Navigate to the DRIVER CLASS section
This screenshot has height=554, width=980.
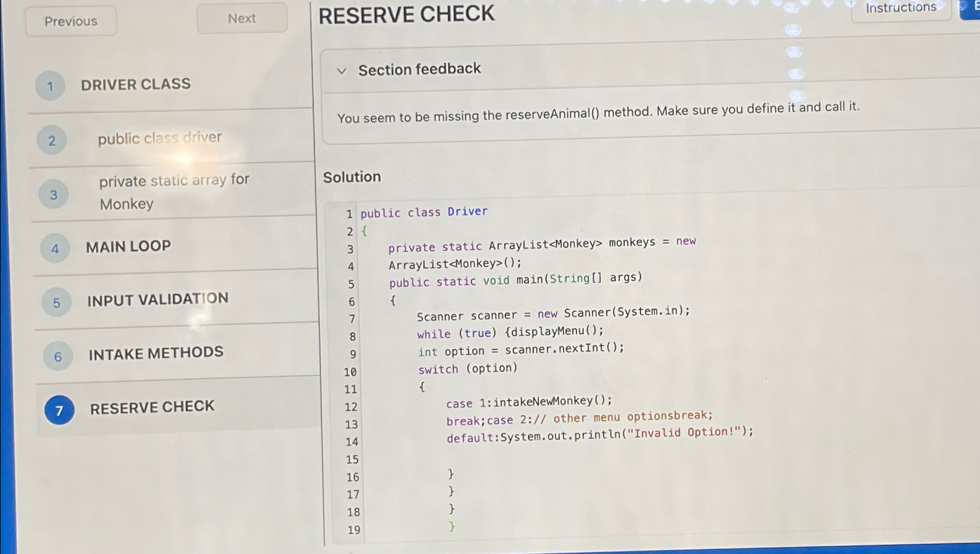(136, 84)
